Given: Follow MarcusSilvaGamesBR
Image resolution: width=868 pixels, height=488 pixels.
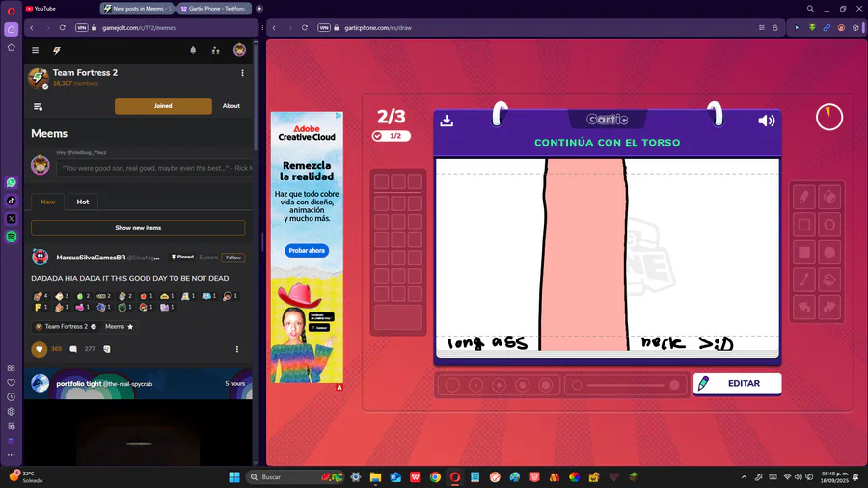Looking at the screenshot, I should pyautogui.click(x=233, y=258).
